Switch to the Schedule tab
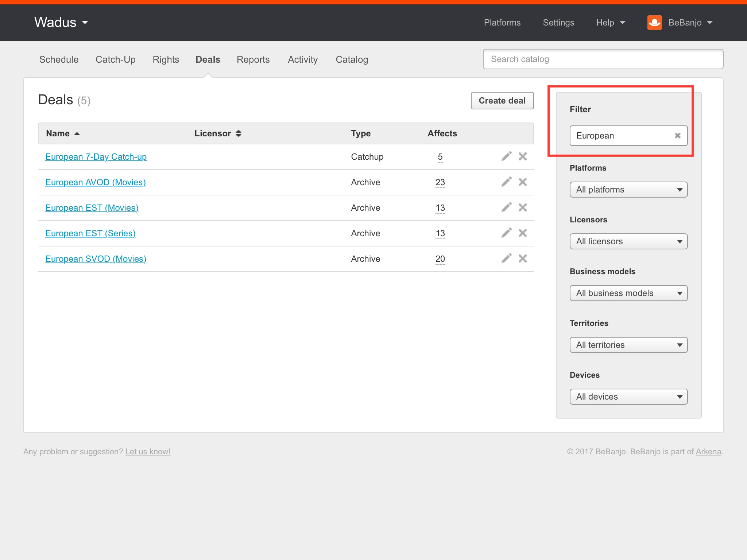747x560 pixels. coord(59,59)
